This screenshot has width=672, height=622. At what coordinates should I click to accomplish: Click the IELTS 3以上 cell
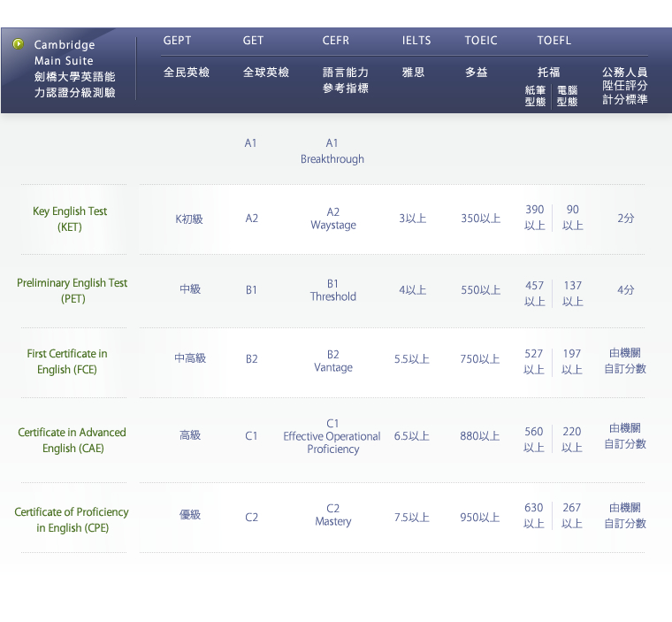[413, 219]
